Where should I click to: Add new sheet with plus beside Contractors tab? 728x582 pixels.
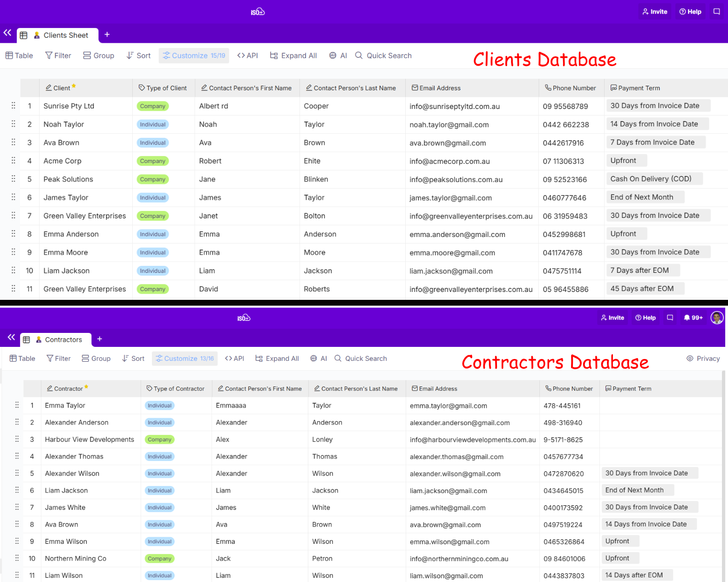pos(100,339)
